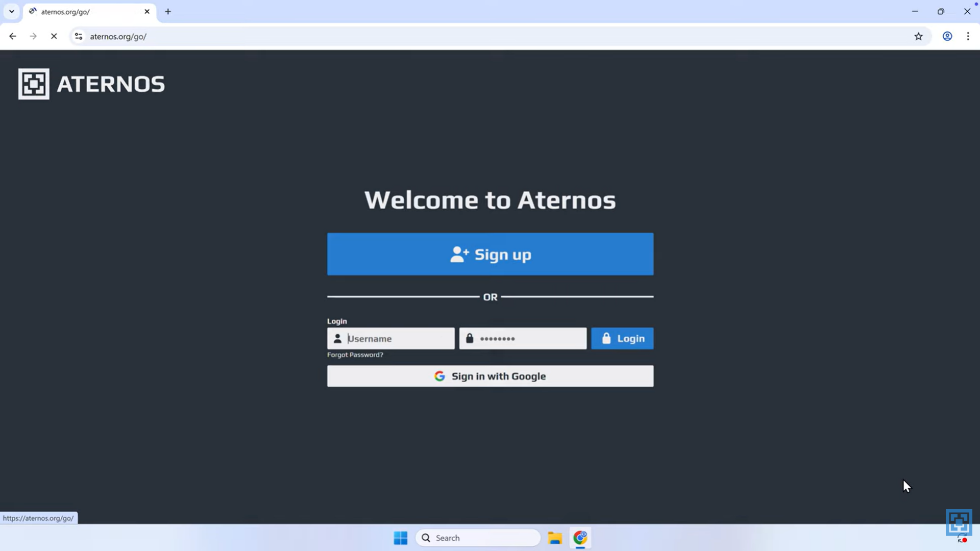This screenshot has height=551, width=980.
Task: Open a new tab with plus button
Action: click(168, 11)
